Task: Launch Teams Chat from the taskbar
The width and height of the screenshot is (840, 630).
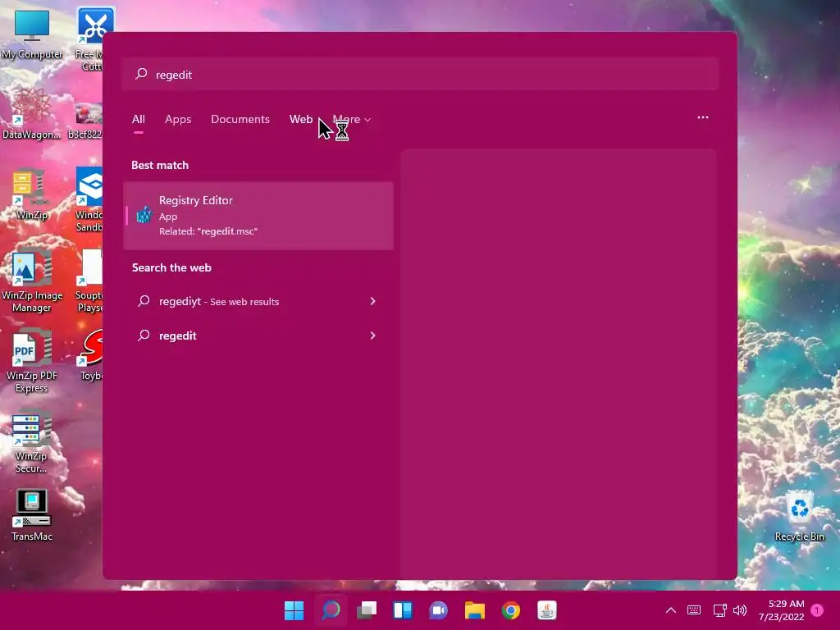Action: (438, 610)
